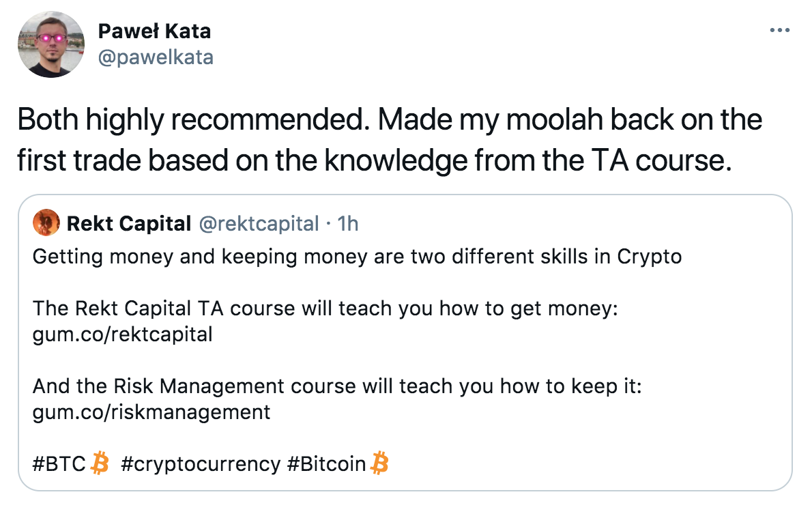Select the #cryptocurrency hashtag
This screenshot has width=812, height=516.
click(x=201, y=464)
